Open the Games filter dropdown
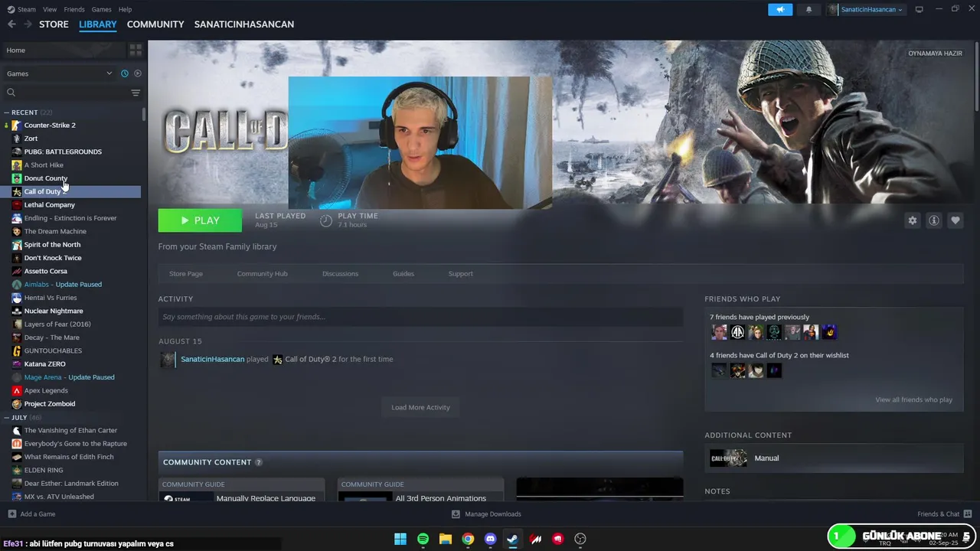The width and height of the screenshot is (980, 551). pos(59,73)
